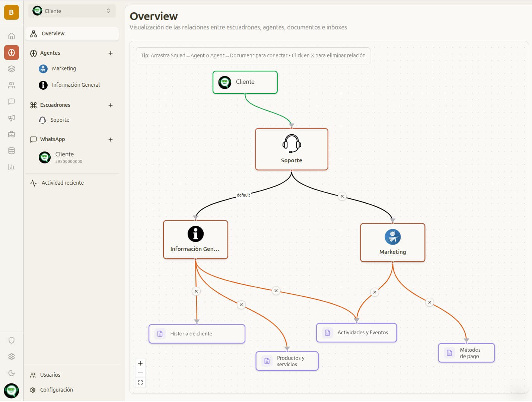Open the Agentes brain icon in sidebar
Image resolution: width=532 pixels, height=402 pixels.
[x=12, y=52]
